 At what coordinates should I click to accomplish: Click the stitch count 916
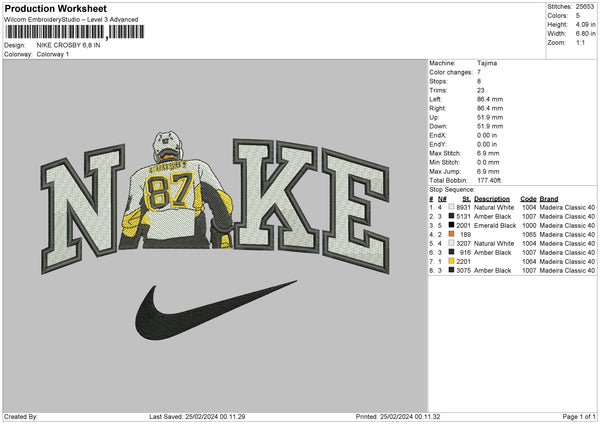tap(466, 253)
